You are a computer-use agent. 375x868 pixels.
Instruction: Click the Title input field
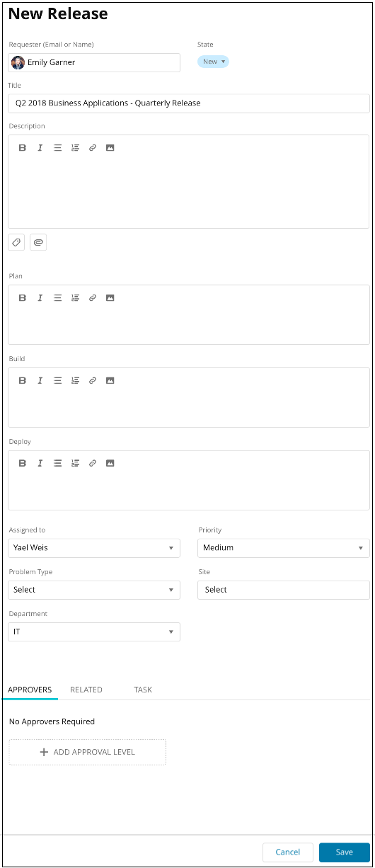click(189, 103)
